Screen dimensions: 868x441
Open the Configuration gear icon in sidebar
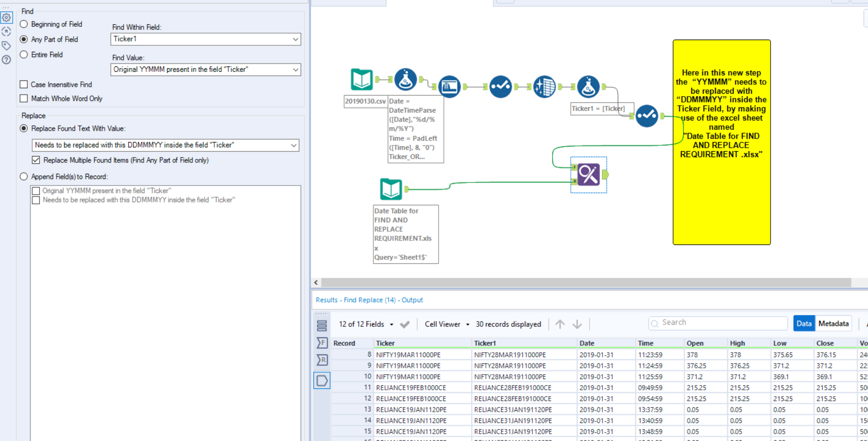(6, 18)
